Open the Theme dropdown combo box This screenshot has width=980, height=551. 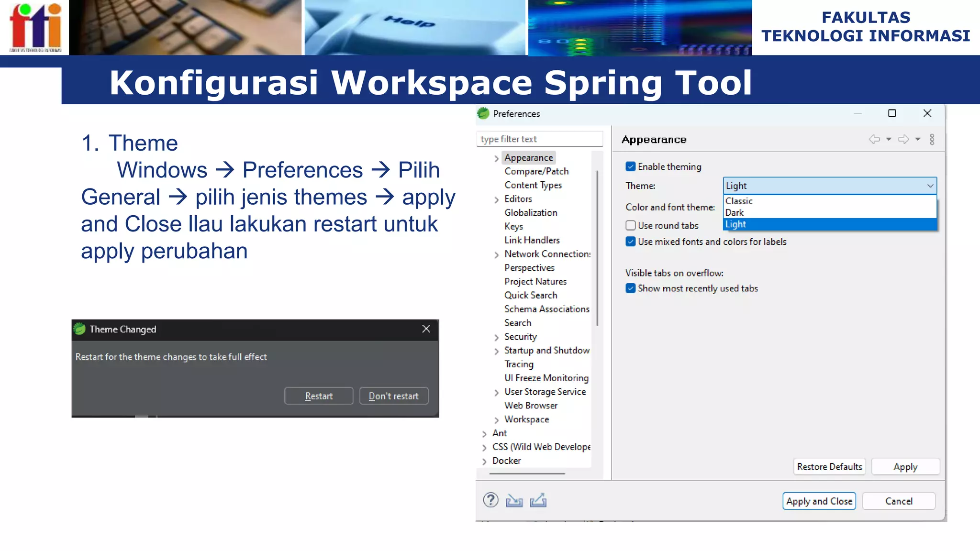click(829, 186)
